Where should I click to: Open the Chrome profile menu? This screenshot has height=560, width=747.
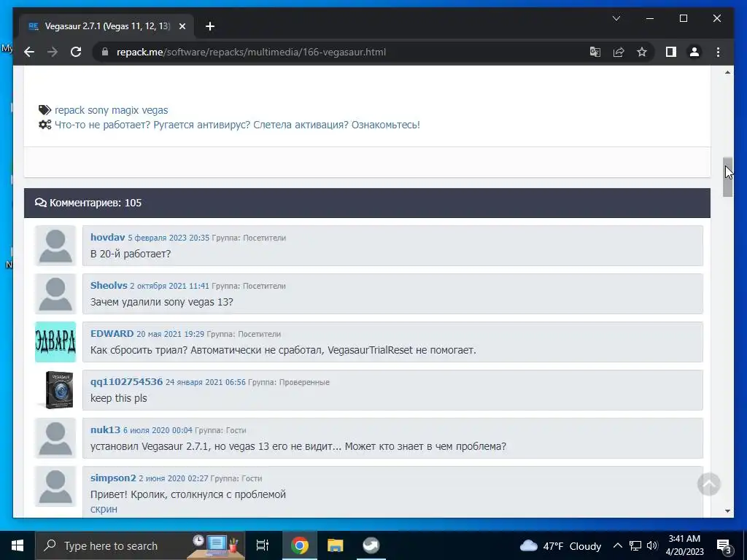tap(694, 52)
